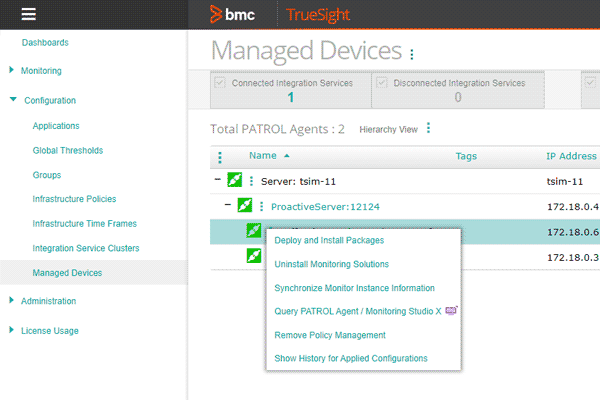Image resolution: width=600 pixels, height=400 pixels.
Task: Sort by the IP Address column header
Action: point(571,156)
